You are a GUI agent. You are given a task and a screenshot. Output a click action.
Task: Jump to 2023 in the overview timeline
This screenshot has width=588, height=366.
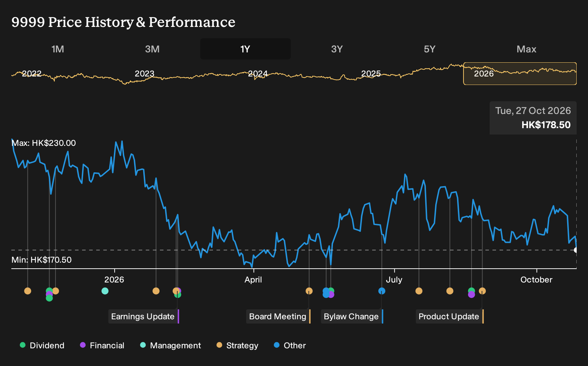click(144, 74)
